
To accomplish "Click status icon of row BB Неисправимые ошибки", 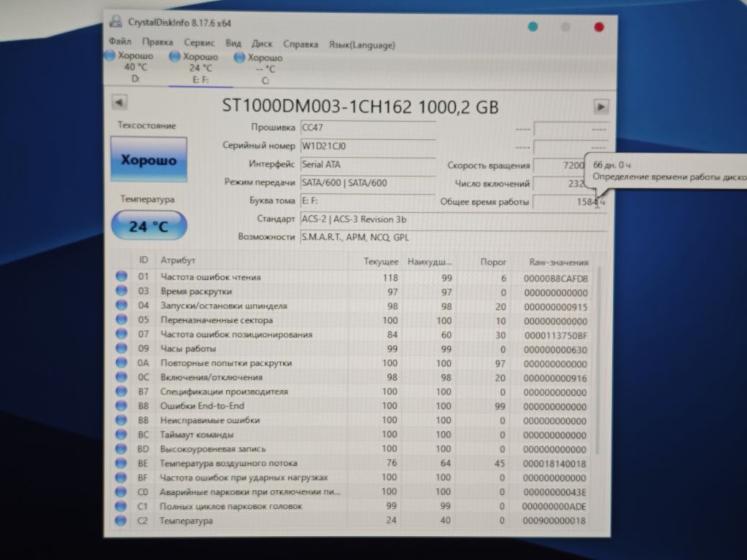I will click(122, 419).
